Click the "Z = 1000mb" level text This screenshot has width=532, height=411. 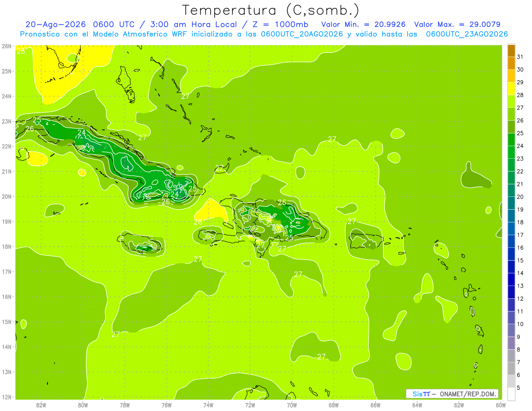click(282, 24)
